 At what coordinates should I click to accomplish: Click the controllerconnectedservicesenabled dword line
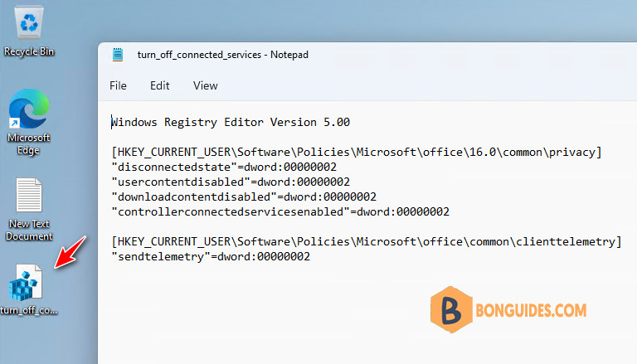(280, 212)
